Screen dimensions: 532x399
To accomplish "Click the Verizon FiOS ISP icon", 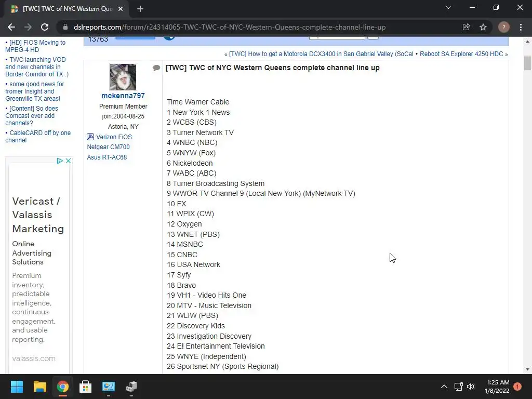I will click(x=90, y=137).
